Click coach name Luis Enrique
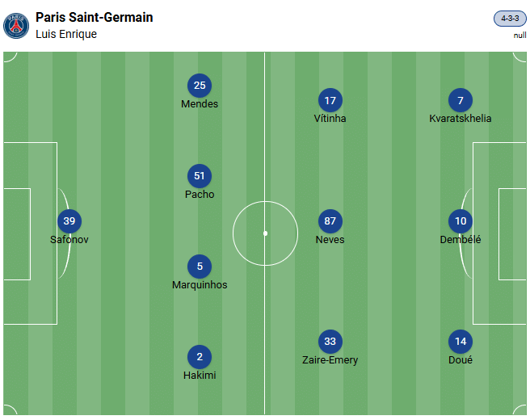 (66, 35)
